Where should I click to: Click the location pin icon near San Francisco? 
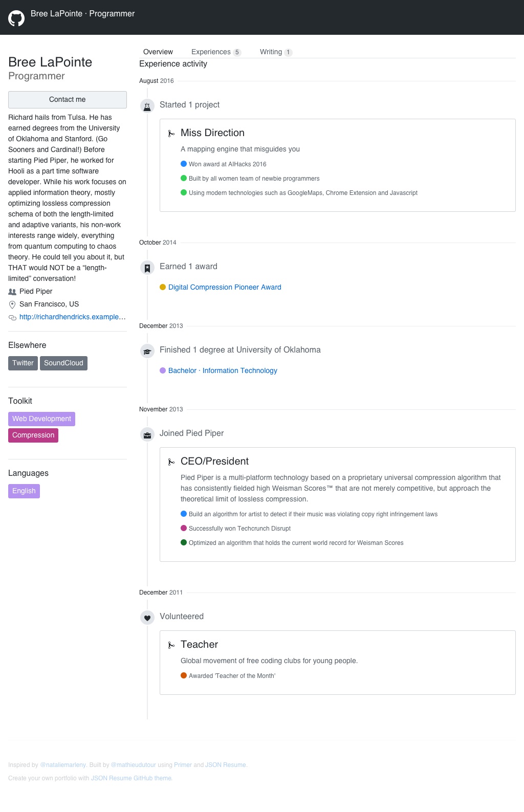(x=12, y=304)
